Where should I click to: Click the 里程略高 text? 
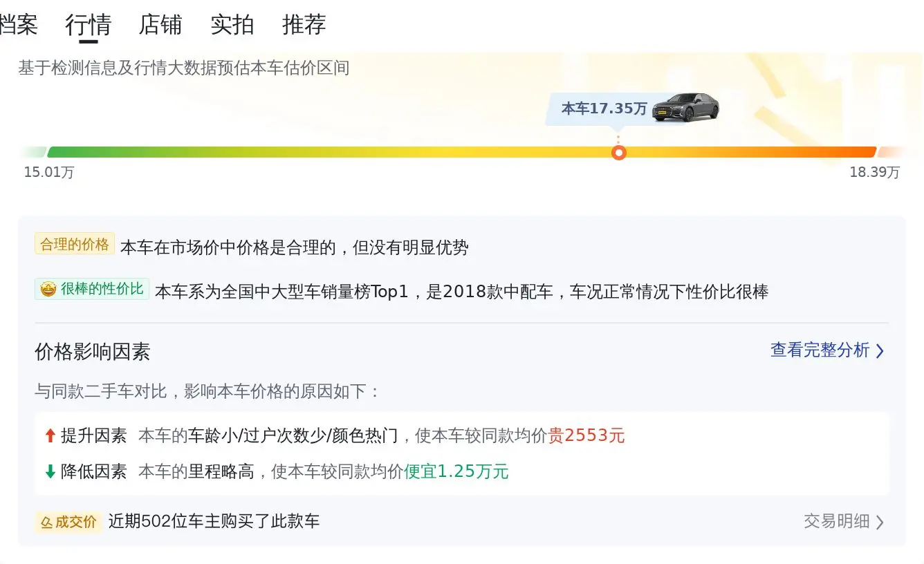pos(221,472)
